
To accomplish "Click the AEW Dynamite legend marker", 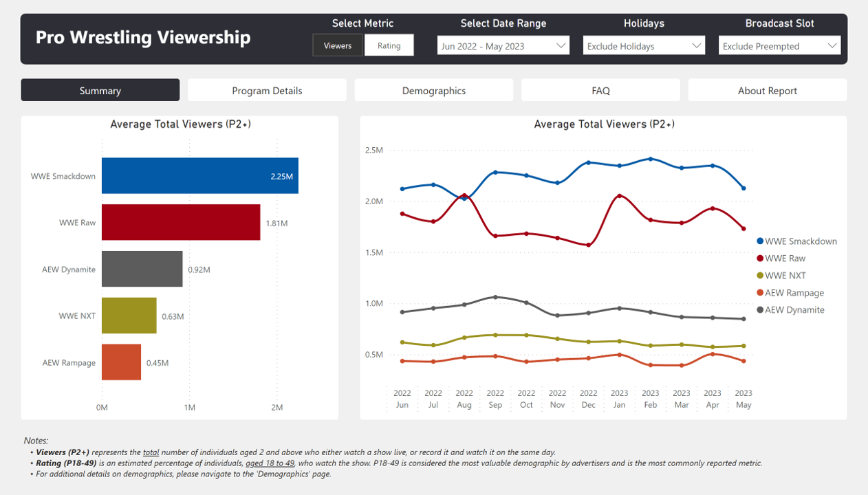I will click(760, 310).
